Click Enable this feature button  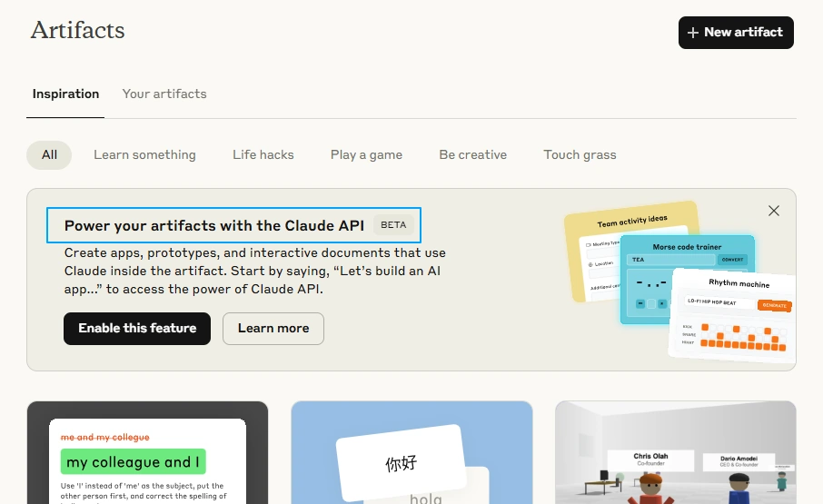pyautogui.click(x=137, y=329)
